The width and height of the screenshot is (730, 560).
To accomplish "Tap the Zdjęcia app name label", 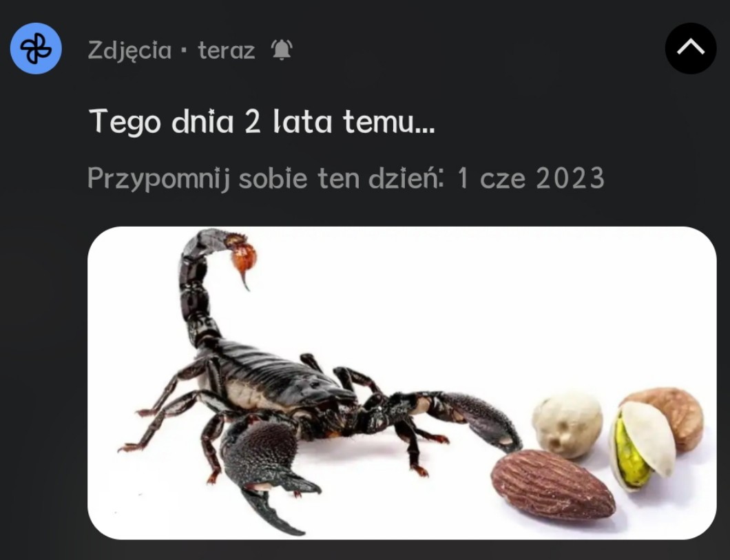I will pos(129,50).
